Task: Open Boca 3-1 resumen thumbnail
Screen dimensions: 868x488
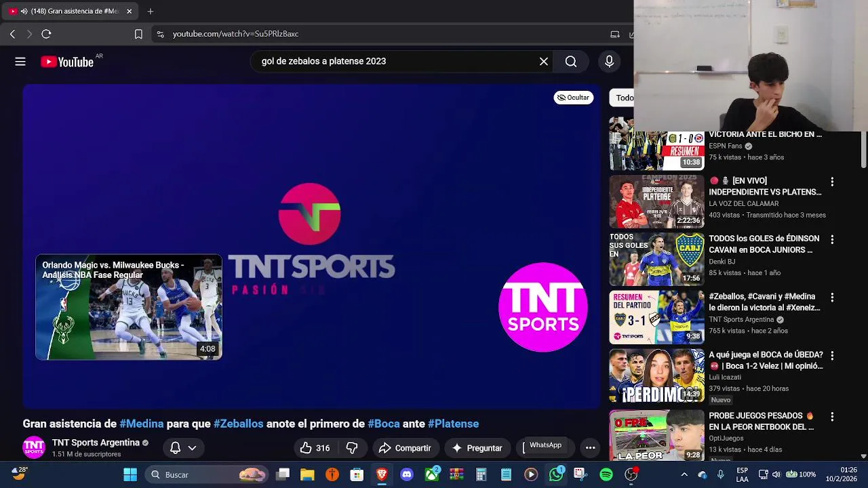Action: (656, 317)
